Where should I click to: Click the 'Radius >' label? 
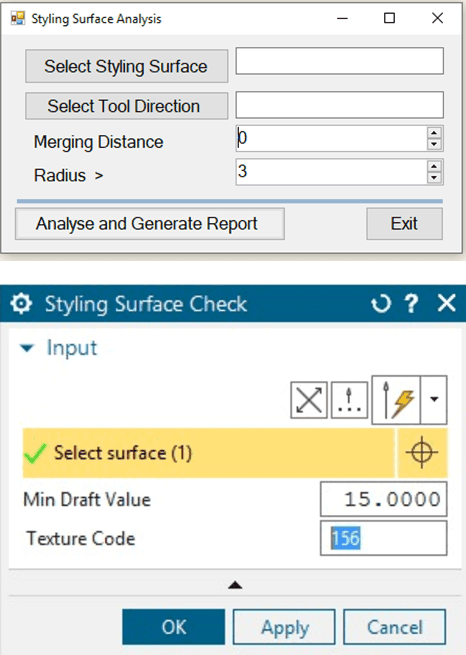tap(68, 175)
